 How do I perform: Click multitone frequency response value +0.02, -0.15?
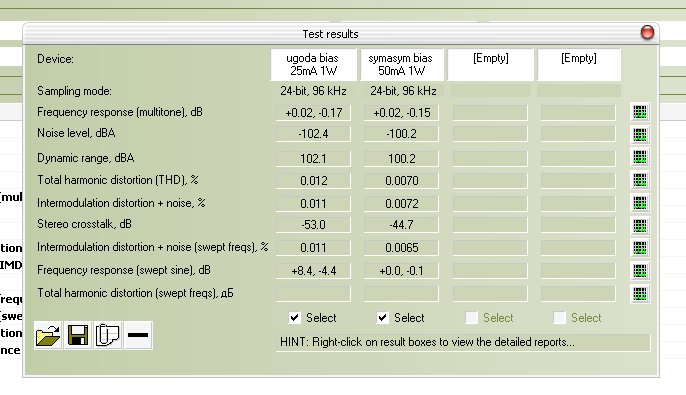point(401,113)
